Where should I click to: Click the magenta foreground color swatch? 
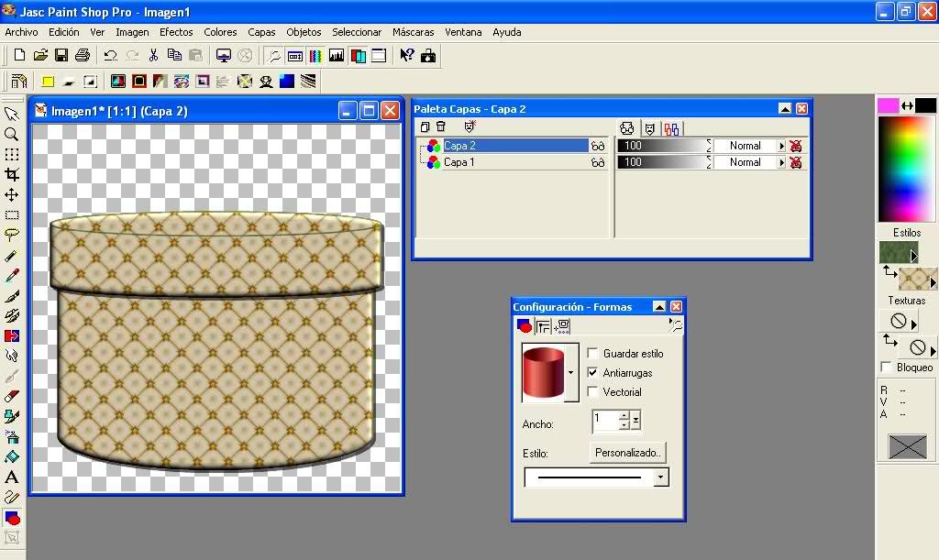click(888, 106)
